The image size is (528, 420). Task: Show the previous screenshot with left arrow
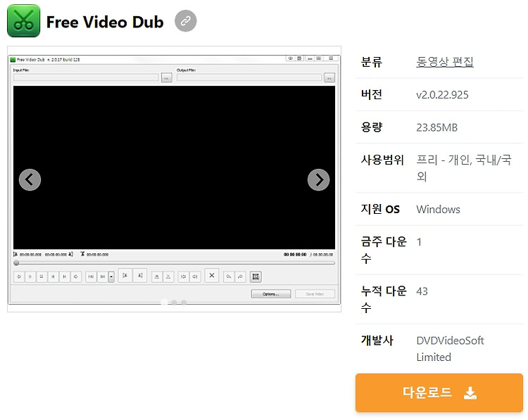[30, 179]
